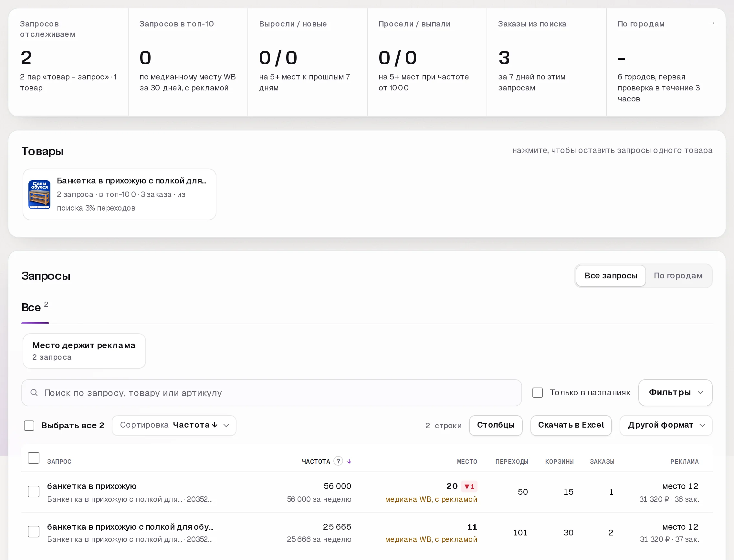Focus the Поиск по запросу search field
Image resolution: width=734 pixels, height=560 pixels.
271,393
